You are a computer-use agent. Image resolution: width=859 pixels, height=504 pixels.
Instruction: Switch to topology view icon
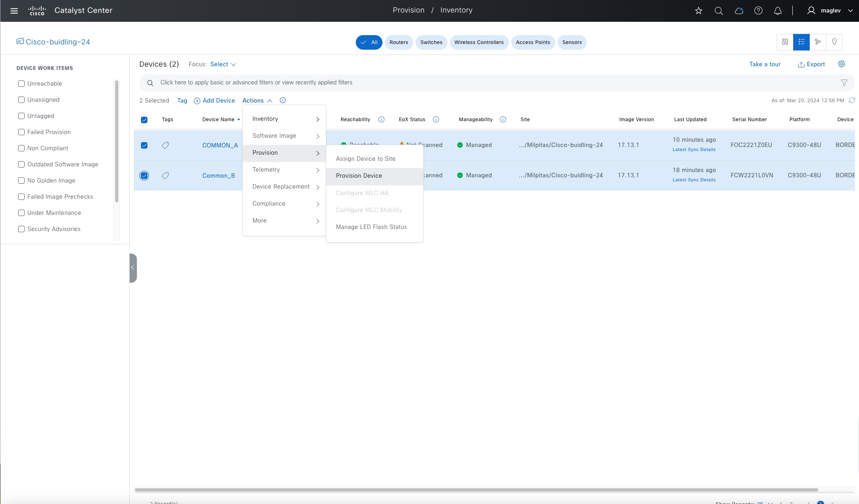click(x=818, y=42)
